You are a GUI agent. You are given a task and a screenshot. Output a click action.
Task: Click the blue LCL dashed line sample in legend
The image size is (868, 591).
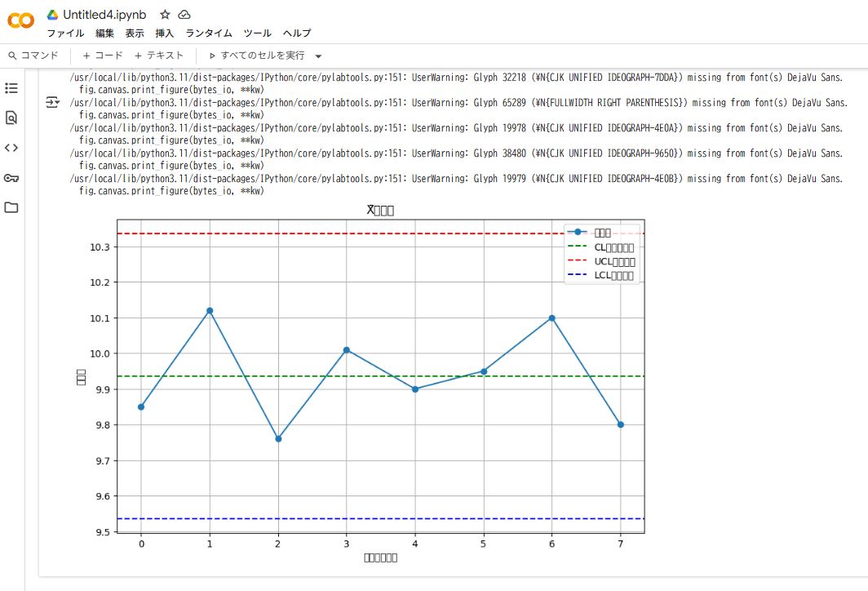click(578, 275)
